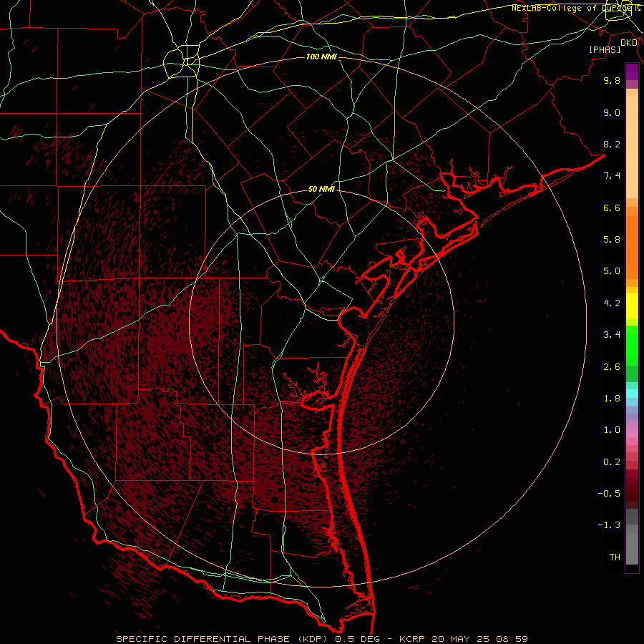Click the 5.8 value on the color scale

coord(612,240)
